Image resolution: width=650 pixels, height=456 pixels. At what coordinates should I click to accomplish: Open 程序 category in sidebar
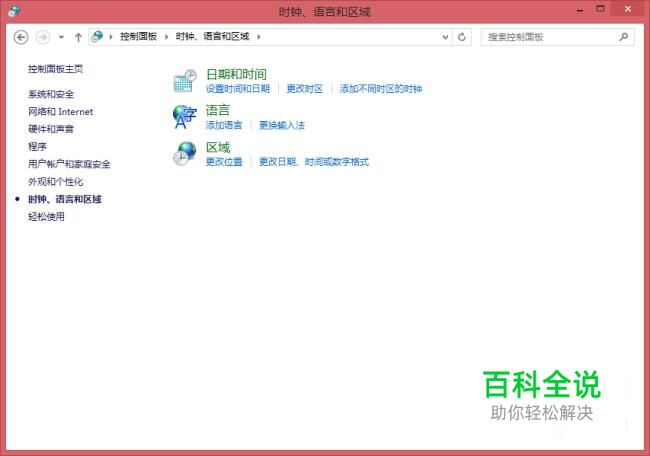click(37, 146)
